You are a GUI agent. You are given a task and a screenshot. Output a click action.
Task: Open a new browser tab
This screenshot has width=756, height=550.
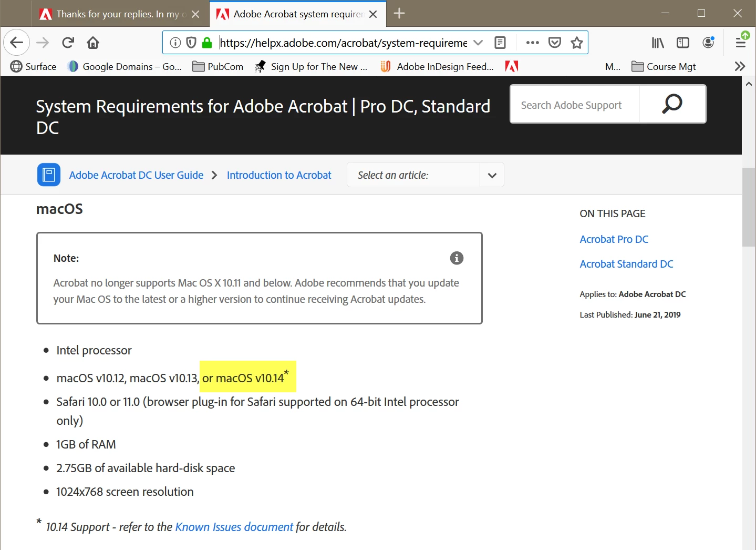pos(399,14)
